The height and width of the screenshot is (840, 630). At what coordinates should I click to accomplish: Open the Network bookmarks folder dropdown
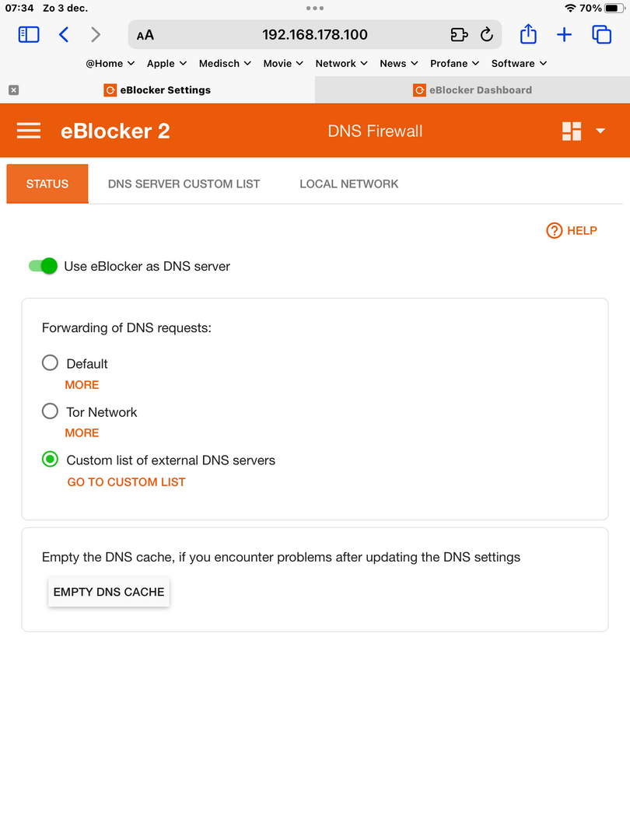(341, 63)
